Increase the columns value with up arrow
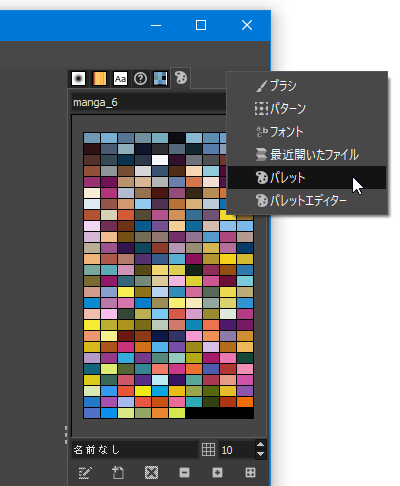The width and height of the screenshot is (400, 486). [261, 445]
